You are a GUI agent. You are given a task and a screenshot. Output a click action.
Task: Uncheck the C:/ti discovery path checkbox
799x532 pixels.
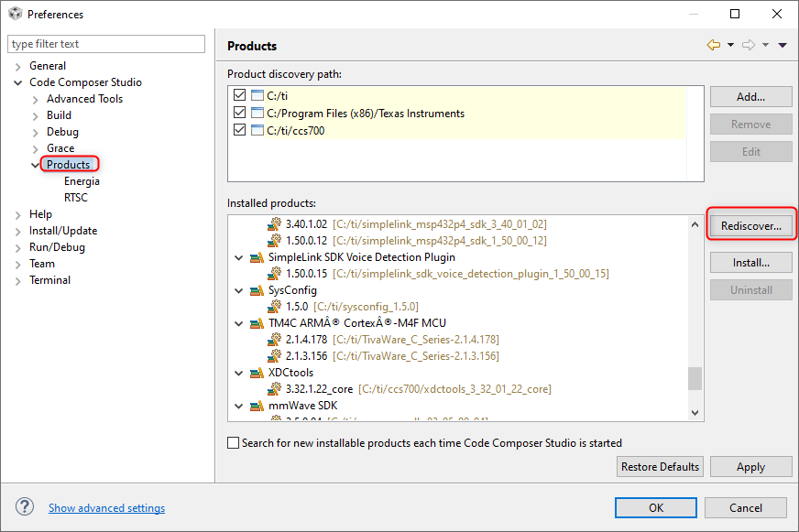pyautogui.click(x=239, y=95)
